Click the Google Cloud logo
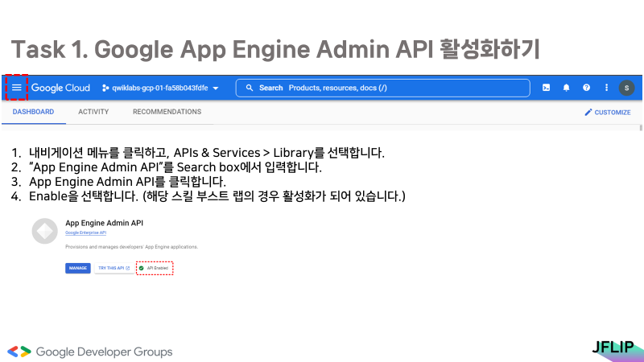 (x=60, y=88)
